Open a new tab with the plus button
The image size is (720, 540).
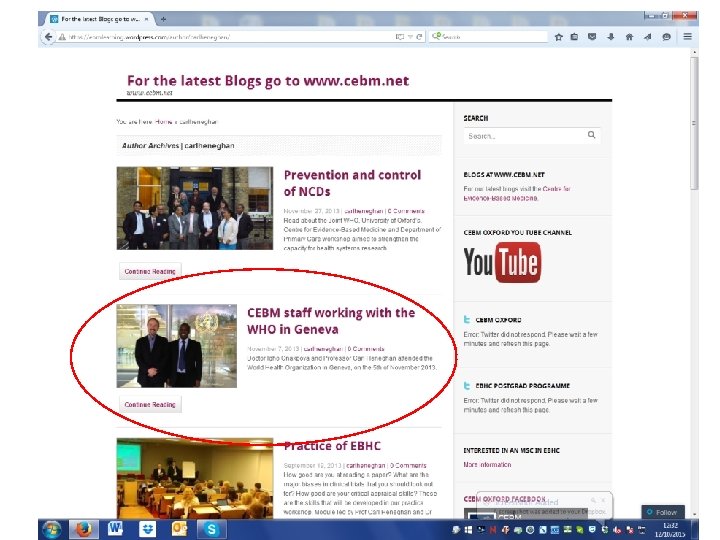[x=163, y=19]
